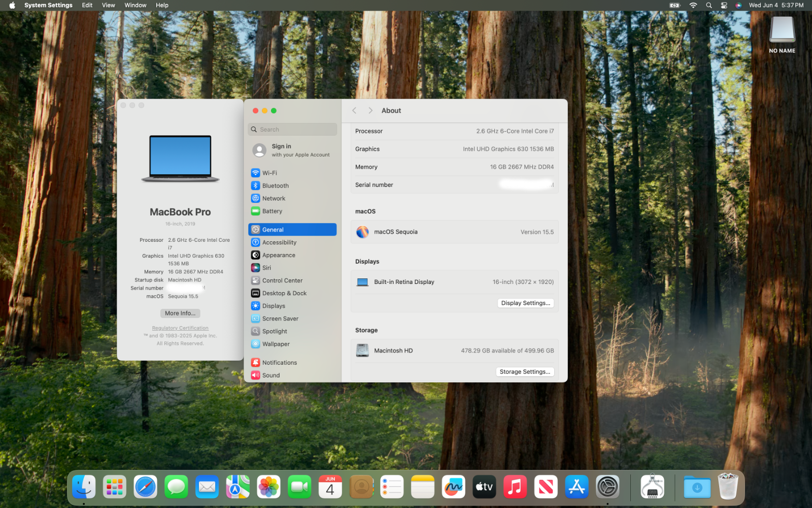Click the Storage Settings button
812x508 pixels.
pyautogui.click(x=525, y=371)
